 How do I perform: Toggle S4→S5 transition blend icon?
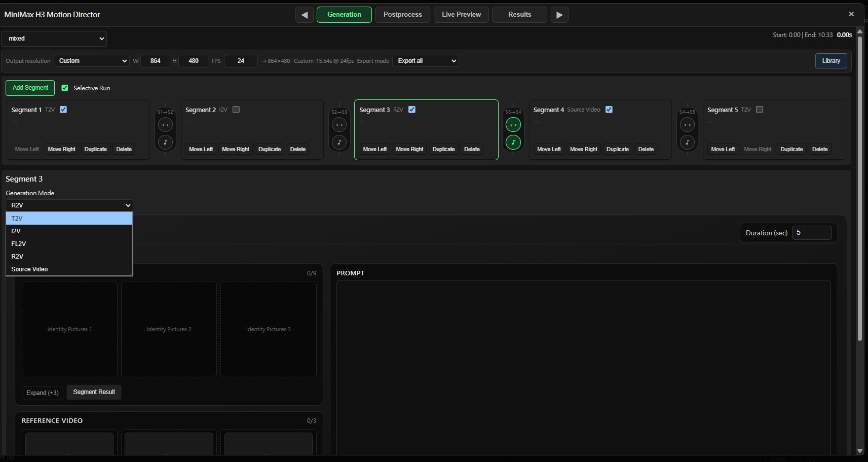pyautogui.click(x=687, y=125)
